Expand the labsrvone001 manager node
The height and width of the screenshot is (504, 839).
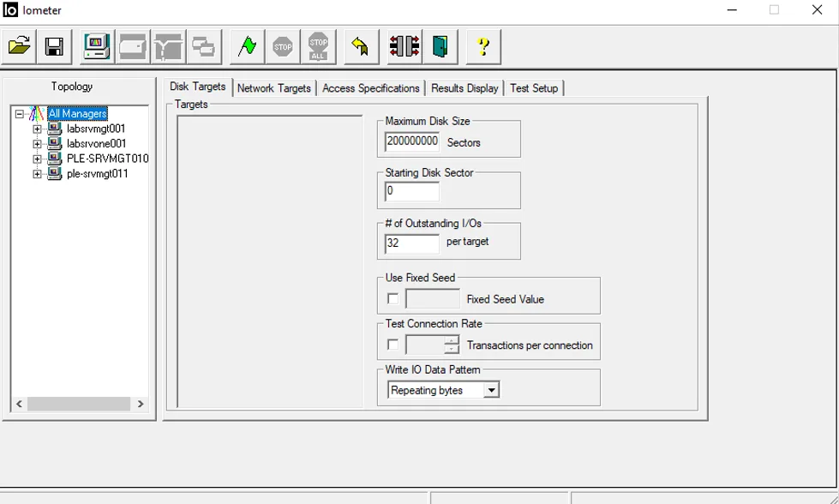37,144
